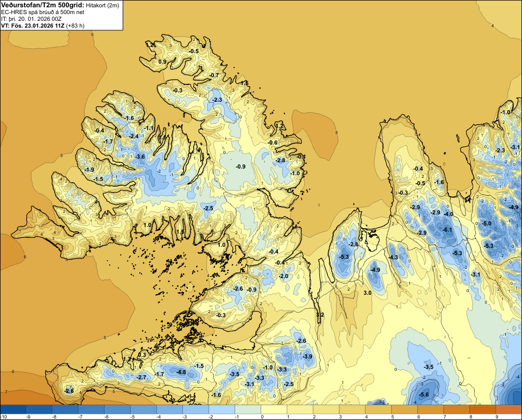
Task: Select legend color between 4 and 5
Action: tap(378, 409)
